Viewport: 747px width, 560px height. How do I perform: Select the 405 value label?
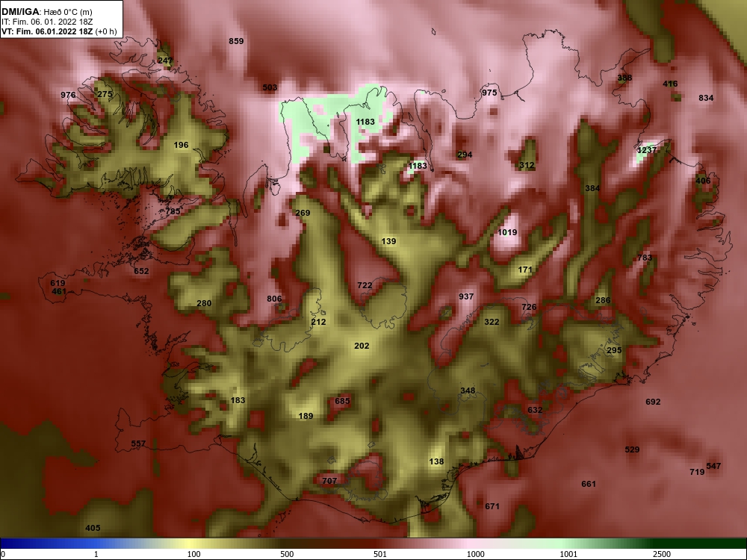tap(93, 528)
